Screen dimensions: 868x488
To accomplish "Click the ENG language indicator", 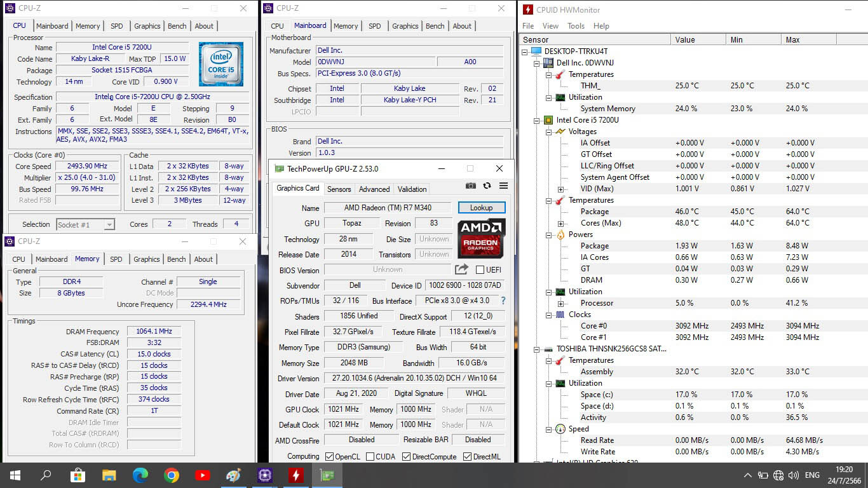I will tap(812, 475).
